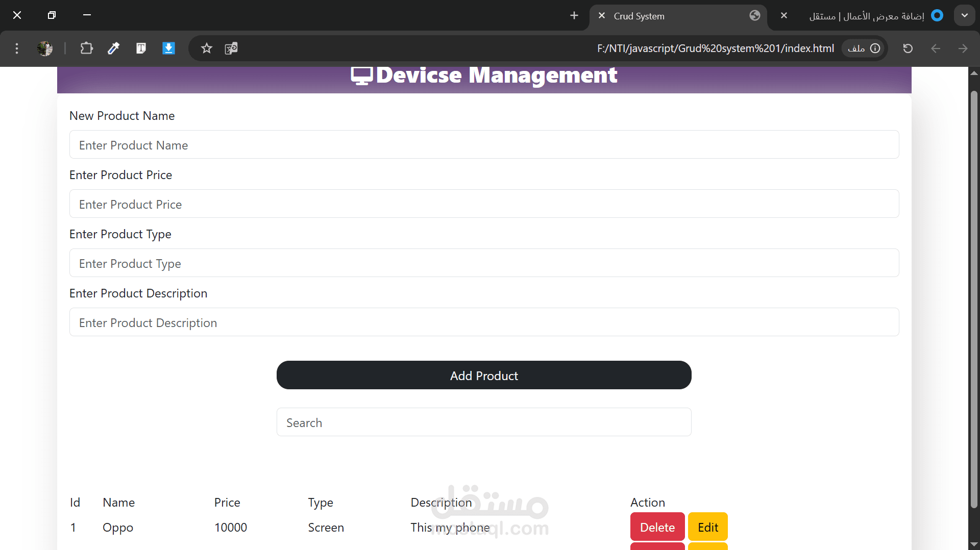
Task: Click the translate page icon in address bar
Action: (231, 48)
